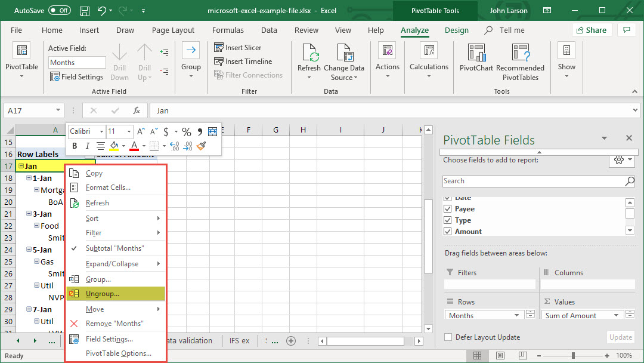This screenshot has width=644, height=363.
Task: Open the Name Box dropdown arrow
Action: [x=58, y=110]
